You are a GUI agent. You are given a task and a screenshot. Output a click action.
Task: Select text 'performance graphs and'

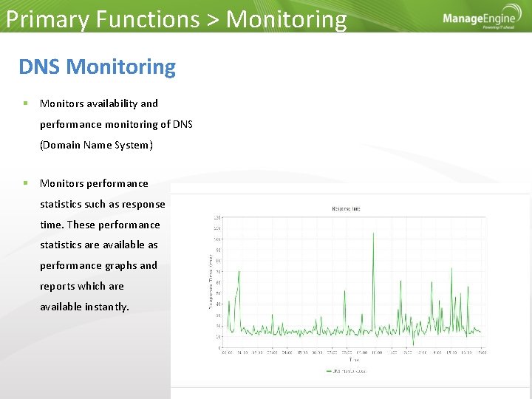click(98, 265)
